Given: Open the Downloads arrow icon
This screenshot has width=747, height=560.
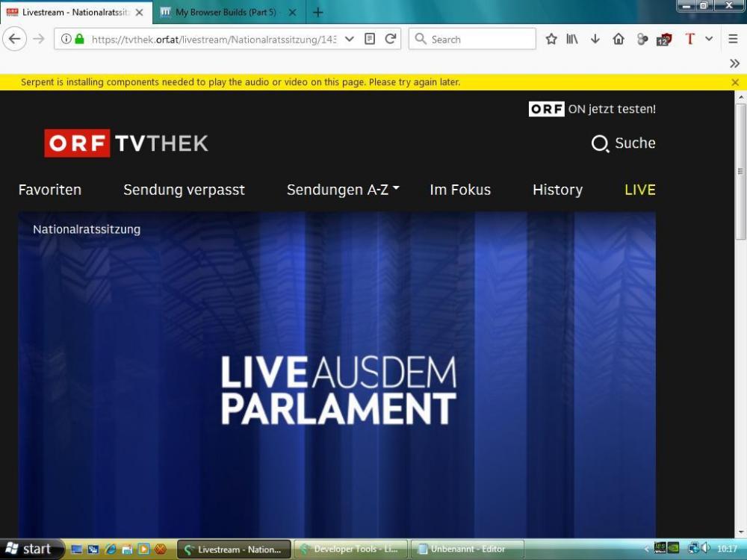Looking at the screenshot, I should [595, 39].
